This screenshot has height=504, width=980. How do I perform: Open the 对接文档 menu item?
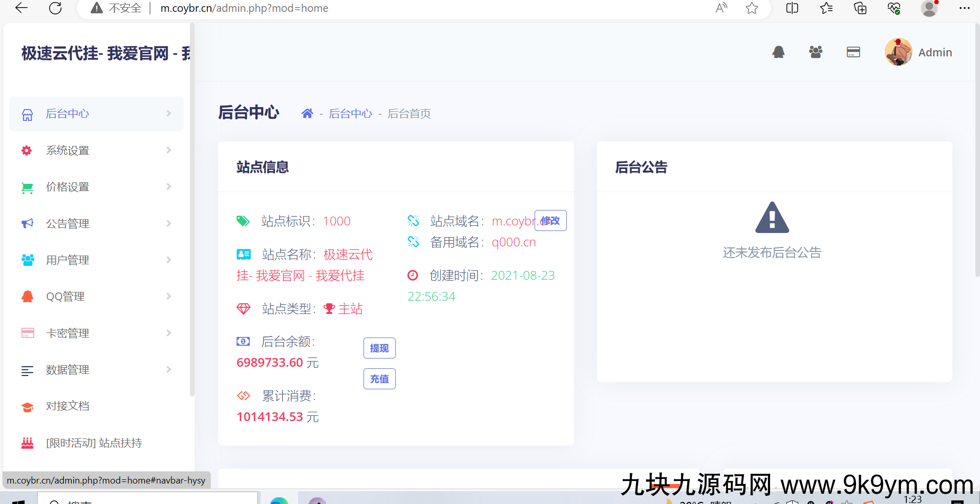pyautogui.click(x=68, y=406)
